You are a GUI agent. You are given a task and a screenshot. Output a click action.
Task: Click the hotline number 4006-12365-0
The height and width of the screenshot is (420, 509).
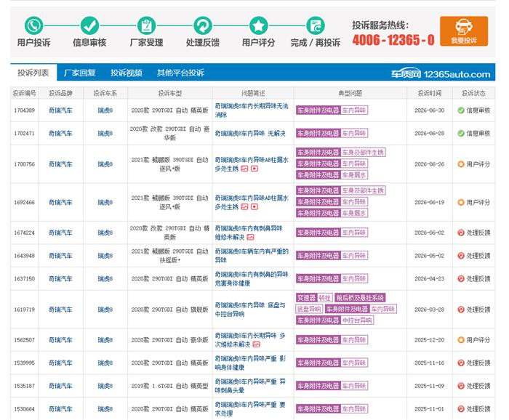click(x=393, y=40)
